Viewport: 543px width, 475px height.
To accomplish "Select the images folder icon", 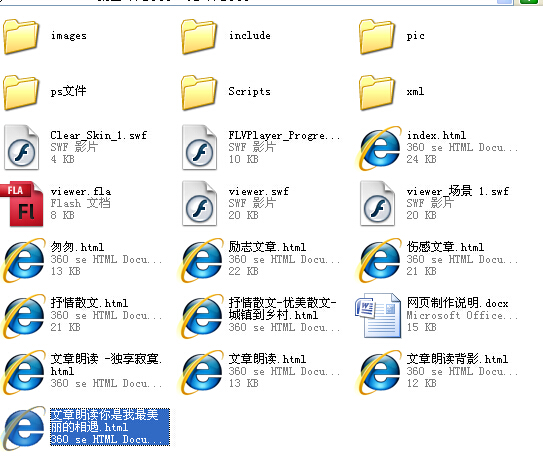I will pos(21,36).
